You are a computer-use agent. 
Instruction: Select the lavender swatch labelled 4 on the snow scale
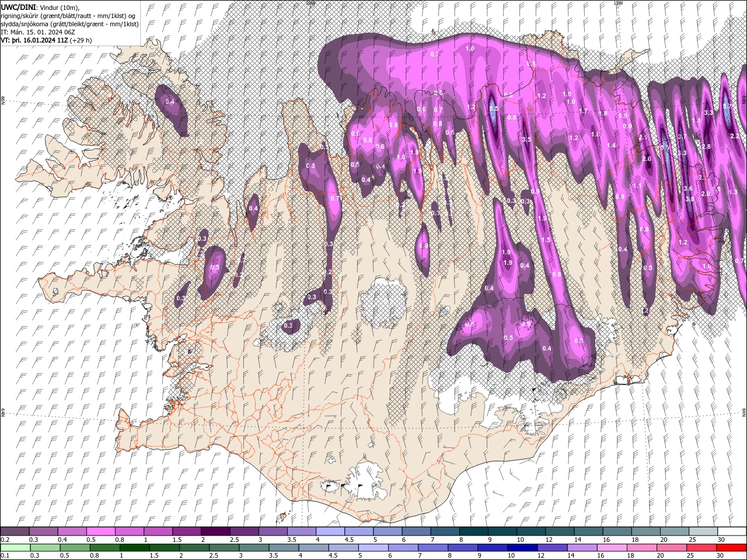pyautogui.click(x=330, y=531)
